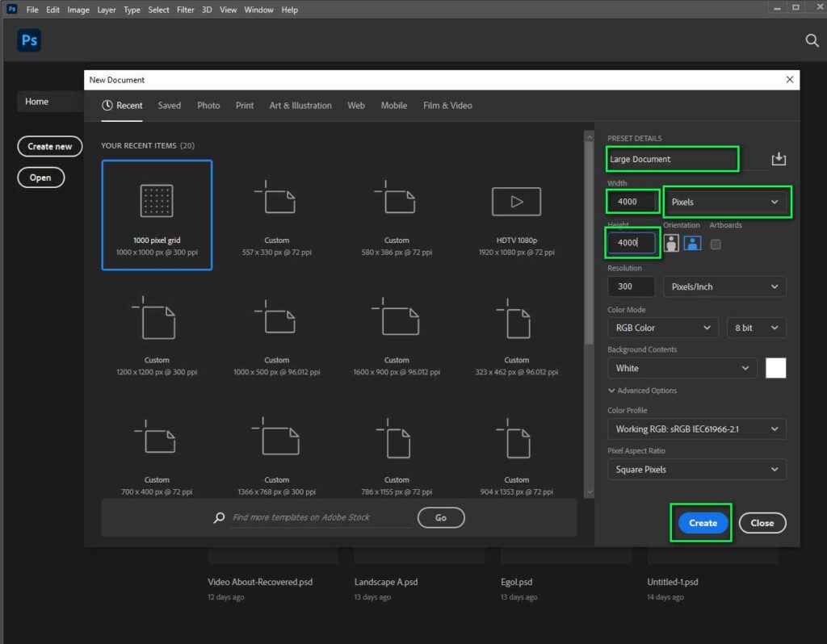
Task: Click the Create button
Action: click(701, 523)
